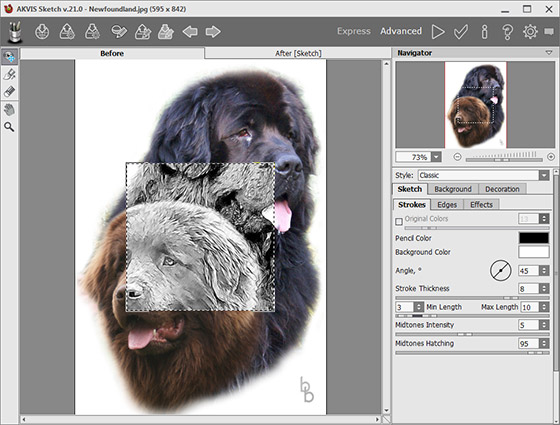Open the Edges tab
The width and height of the screenshot is (560, 425).
(447, 205)
